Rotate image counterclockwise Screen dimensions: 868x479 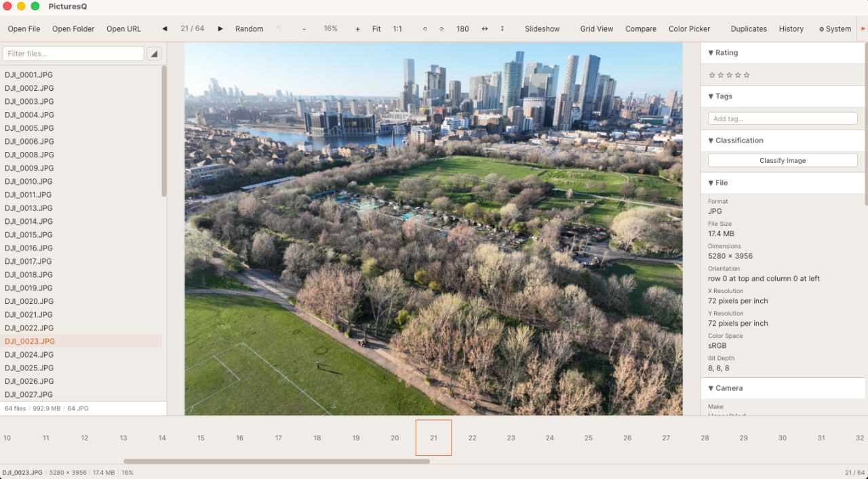point(425,28)
